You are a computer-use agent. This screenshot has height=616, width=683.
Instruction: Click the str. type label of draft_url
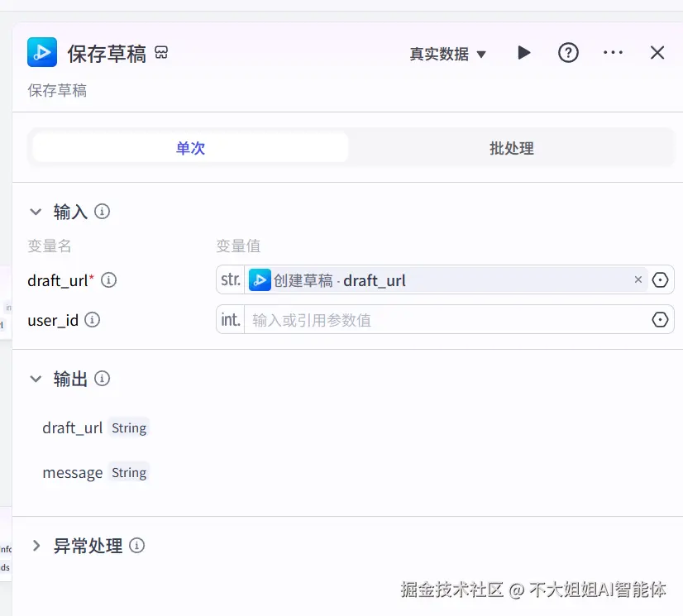[x=231, y=279]
